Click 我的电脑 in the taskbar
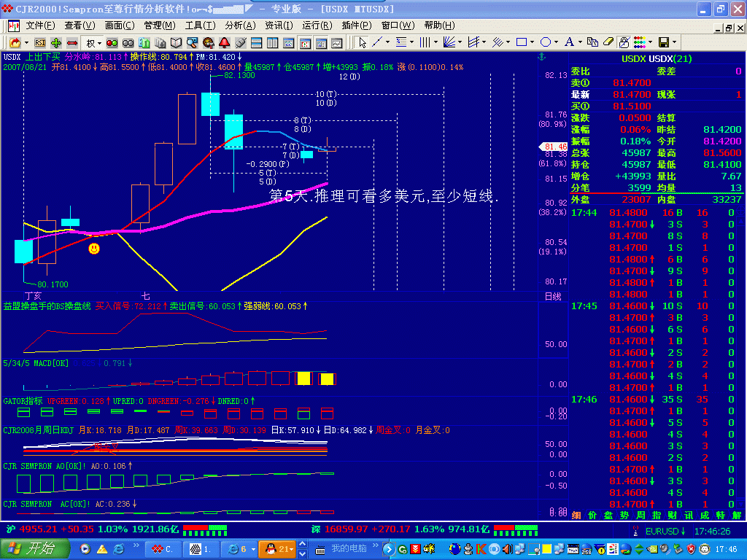747x560 pixels. click(349, 548)
